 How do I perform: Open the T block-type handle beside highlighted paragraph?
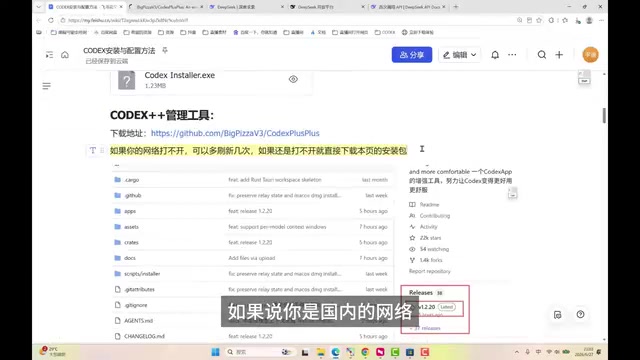[93, 150]
